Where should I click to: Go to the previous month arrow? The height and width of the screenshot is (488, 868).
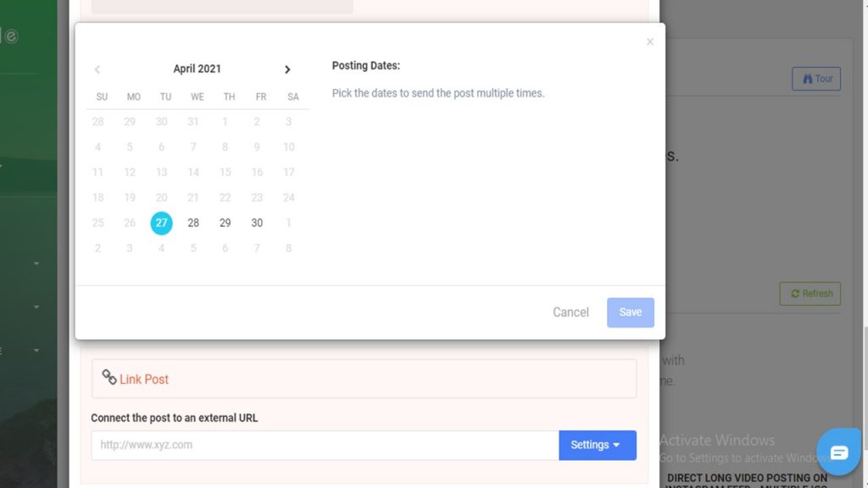(x=97, y=69)
